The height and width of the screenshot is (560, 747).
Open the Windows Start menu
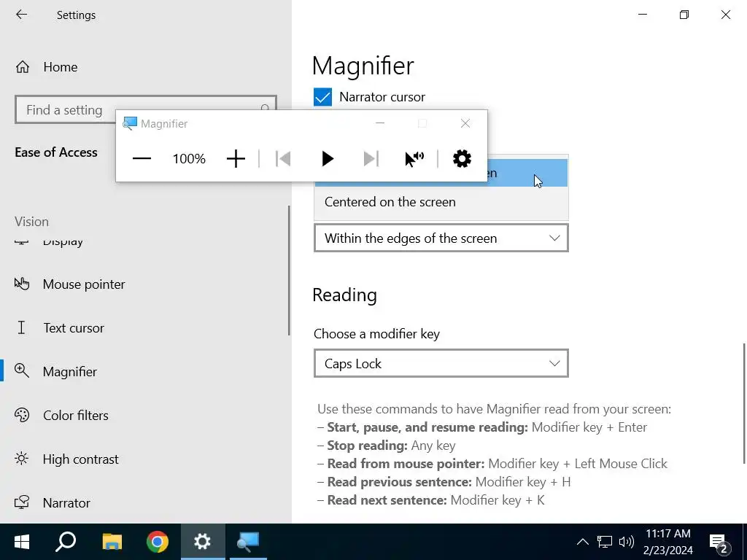pos(22,542)
